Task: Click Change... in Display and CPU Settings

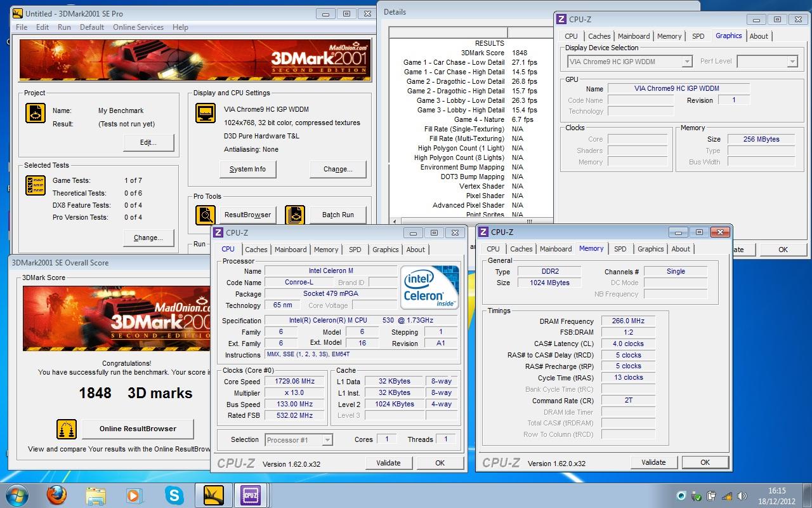Action: (x=338, y=169)
